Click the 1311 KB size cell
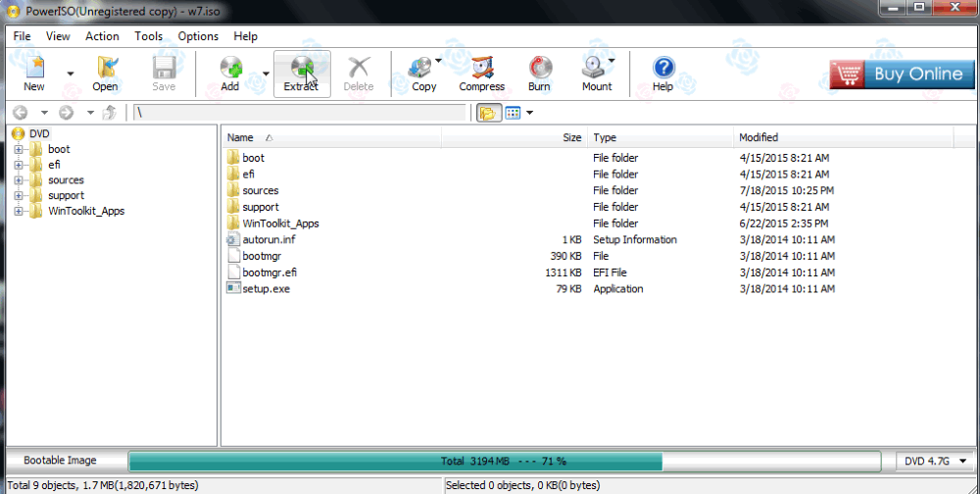 [x=563, y=272]
